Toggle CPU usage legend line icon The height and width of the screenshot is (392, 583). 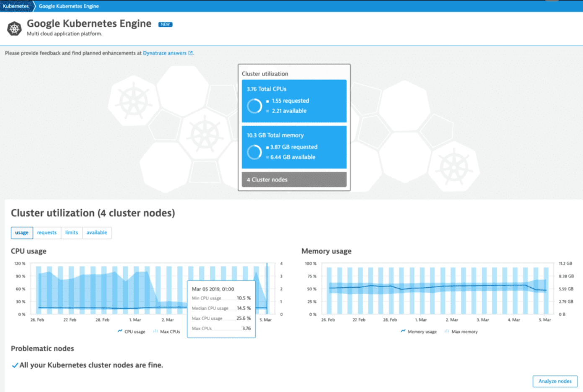click(120, 331)
